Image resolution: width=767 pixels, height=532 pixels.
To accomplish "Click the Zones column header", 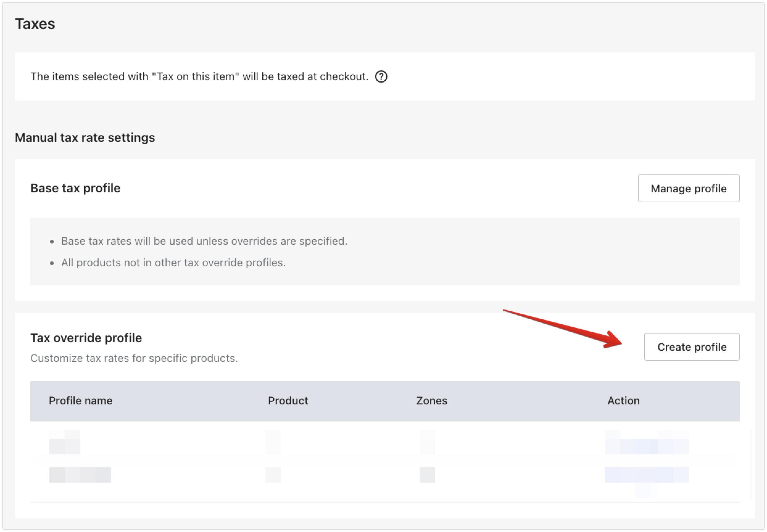I will pyautogui.click(x=432, y=401).
